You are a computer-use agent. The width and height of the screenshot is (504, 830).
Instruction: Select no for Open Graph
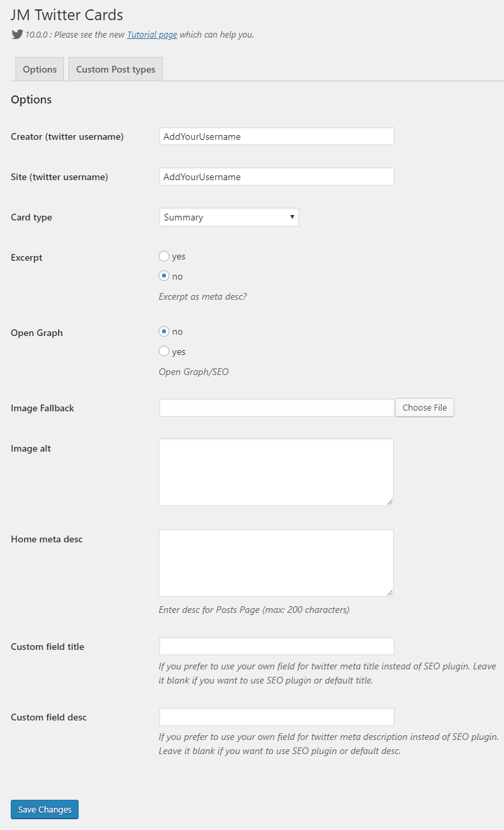[x=164, y=331]
